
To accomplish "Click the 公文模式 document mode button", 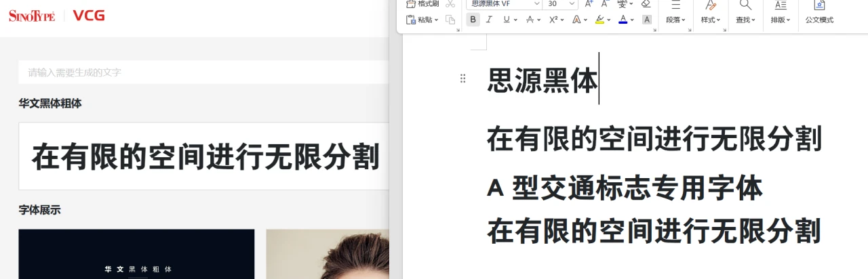I will click(x=819, y=13).
